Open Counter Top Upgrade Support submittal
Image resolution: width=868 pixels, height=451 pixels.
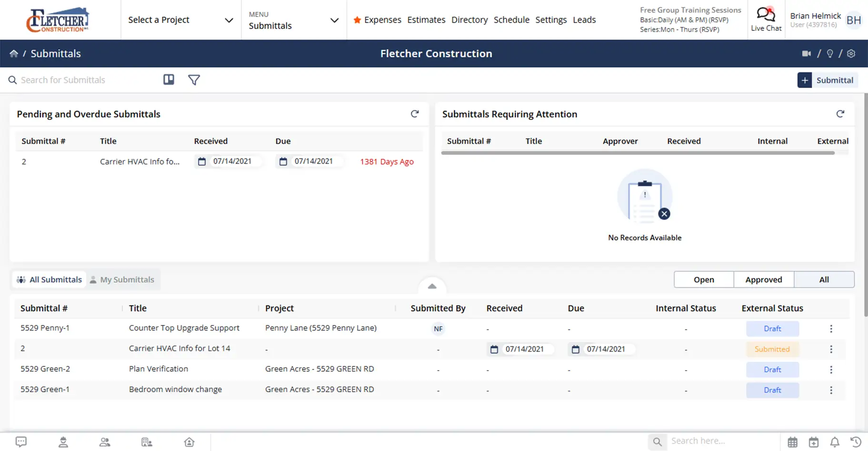pos(184,328)
